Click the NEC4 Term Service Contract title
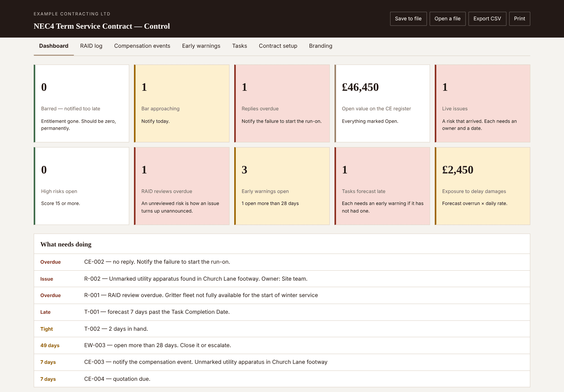This screenshot has height=392, width=564. point(102,26)
